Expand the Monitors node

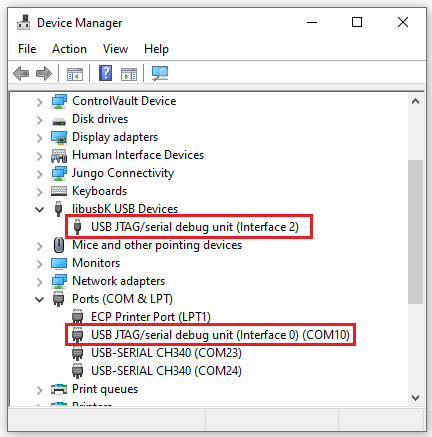pyautogui.click(x=40, y=264)
